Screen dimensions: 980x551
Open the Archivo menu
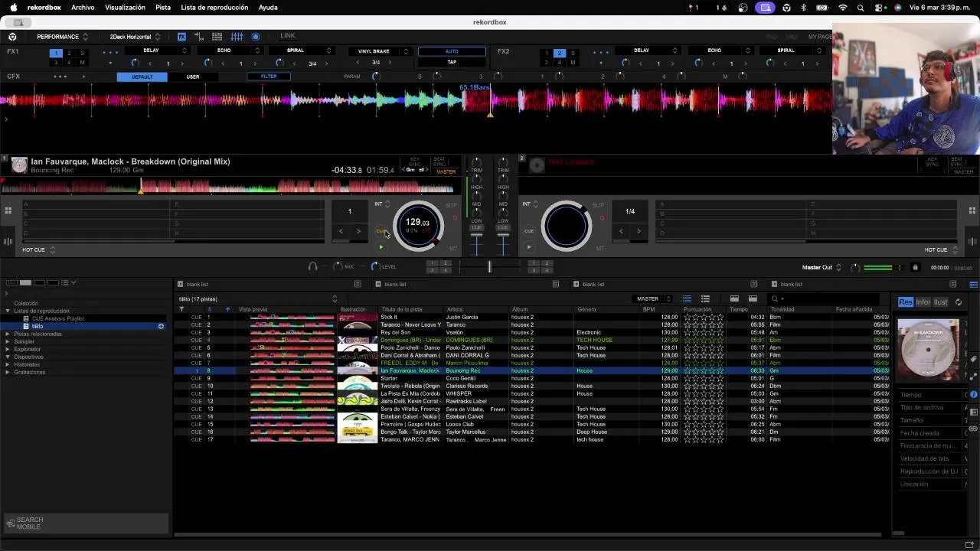pyautogui.click(x=83, y=8)
